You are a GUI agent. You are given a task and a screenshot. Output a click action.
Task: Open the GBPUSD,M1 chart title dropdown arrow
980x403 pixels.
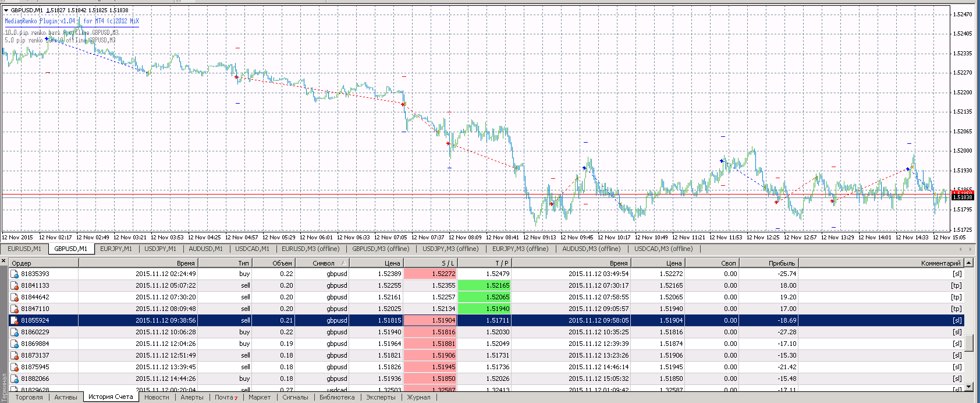pos(5,10)
